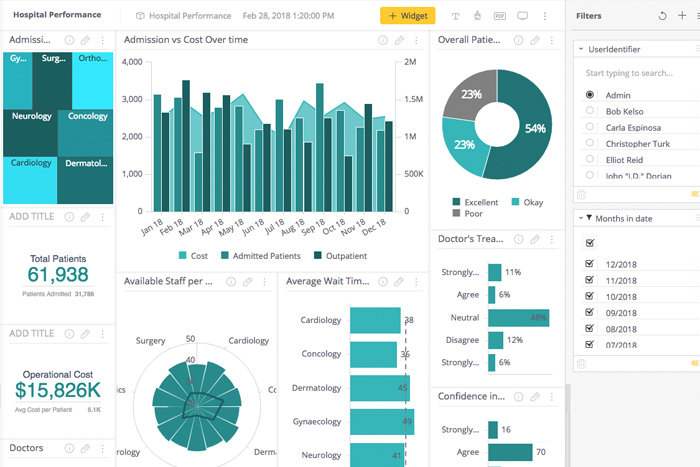The height and width of the screenshot is (467, 700).
Task: Select the Bob Kelso radio button
Action: point(590,111)
